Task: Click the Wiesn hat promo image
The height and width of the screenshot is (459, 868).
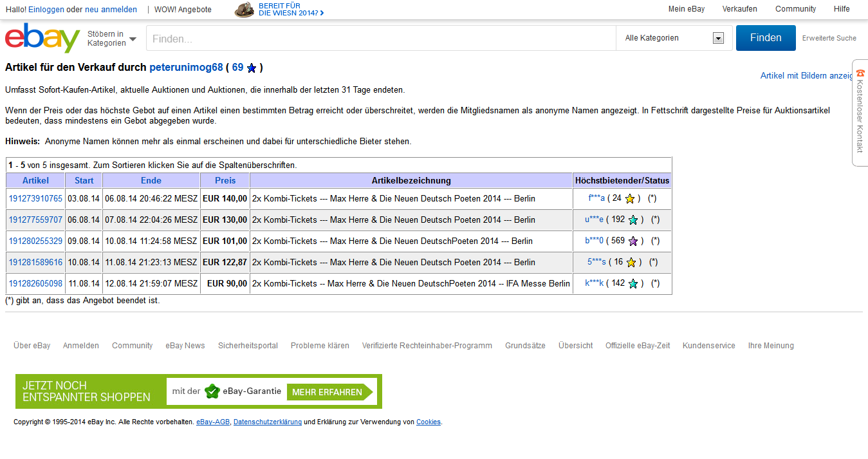Action: [x=244, y=10]
